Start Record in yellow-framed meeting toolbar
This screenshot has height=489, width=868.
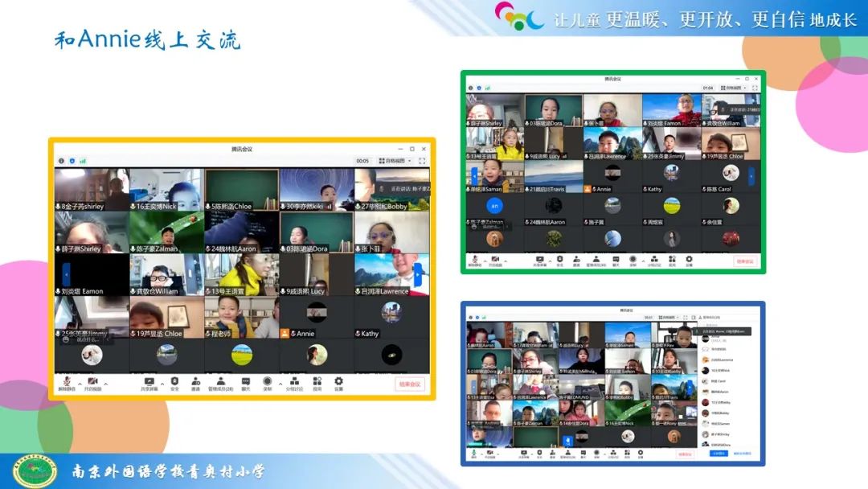[268, 383]
